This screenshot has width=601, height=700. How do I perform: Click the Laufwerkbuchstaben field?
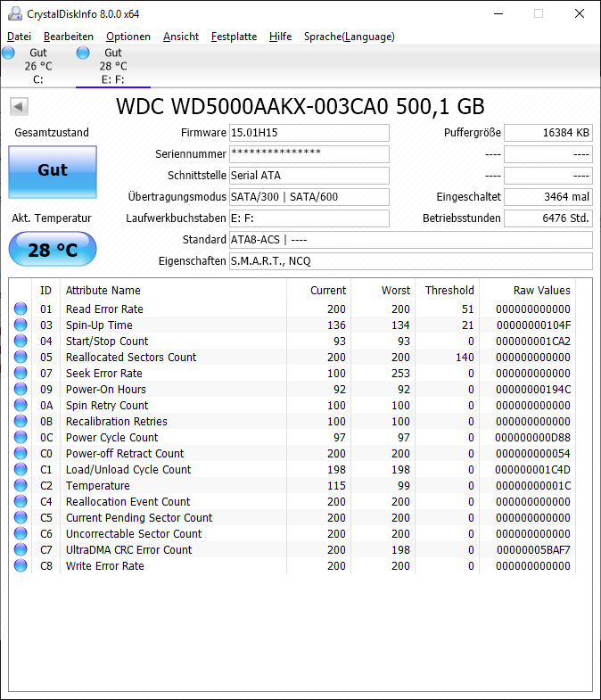tap(309, 218)
